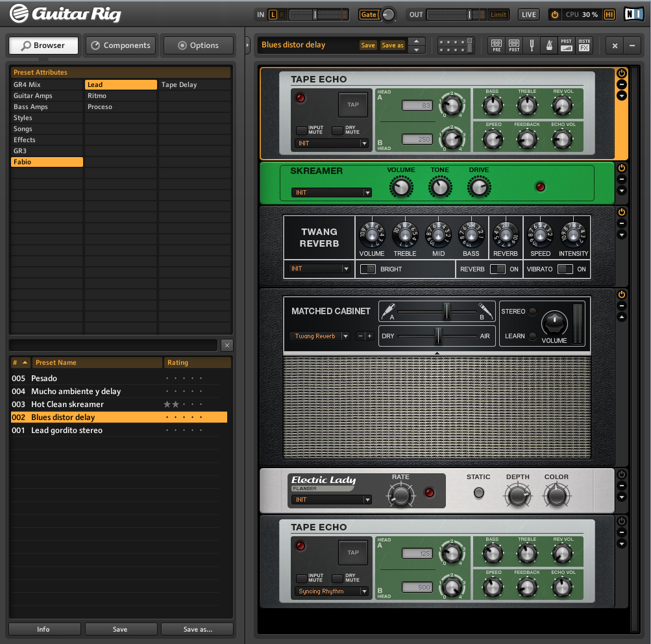Viewport: 651px width, 644px height.
Task: Click the Native Instruments NI logo
Action: coord(633,14)
